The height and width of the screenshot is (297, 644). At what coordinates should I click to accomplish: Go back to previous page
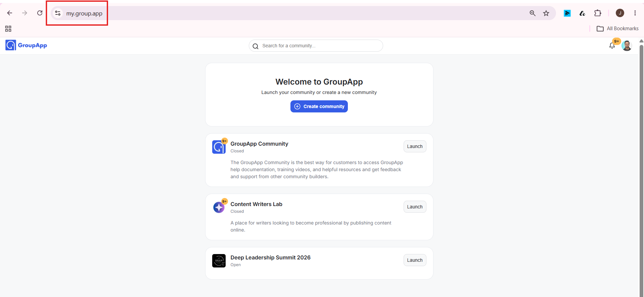click(x=10, y=13)
